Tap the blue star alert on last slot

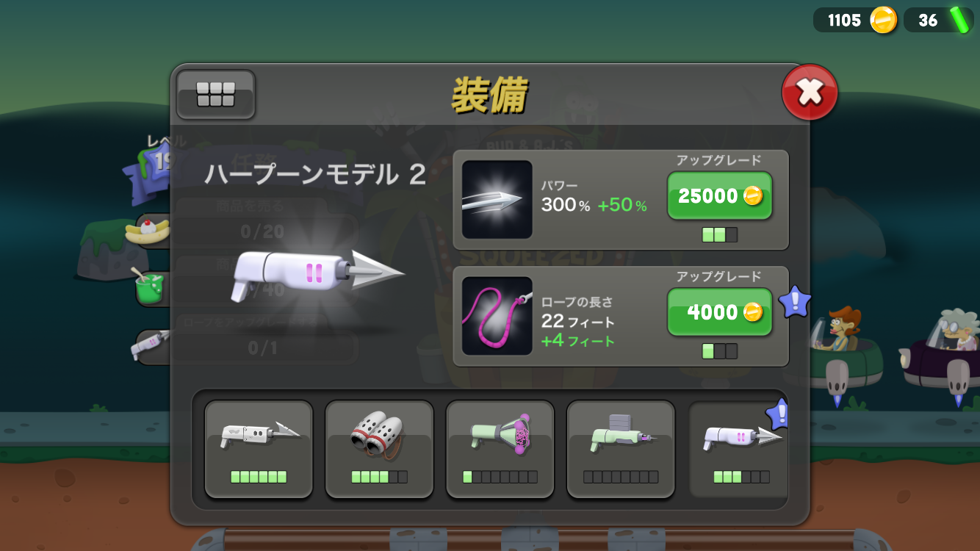778,414
